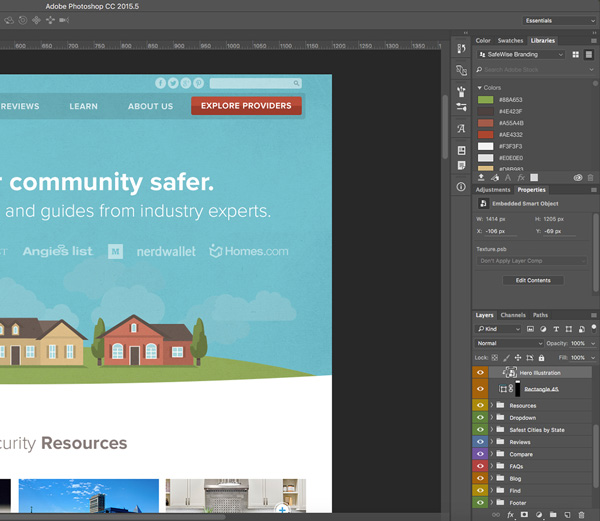
Task: Click the Edit Contents button
Action: pos(533,280)
